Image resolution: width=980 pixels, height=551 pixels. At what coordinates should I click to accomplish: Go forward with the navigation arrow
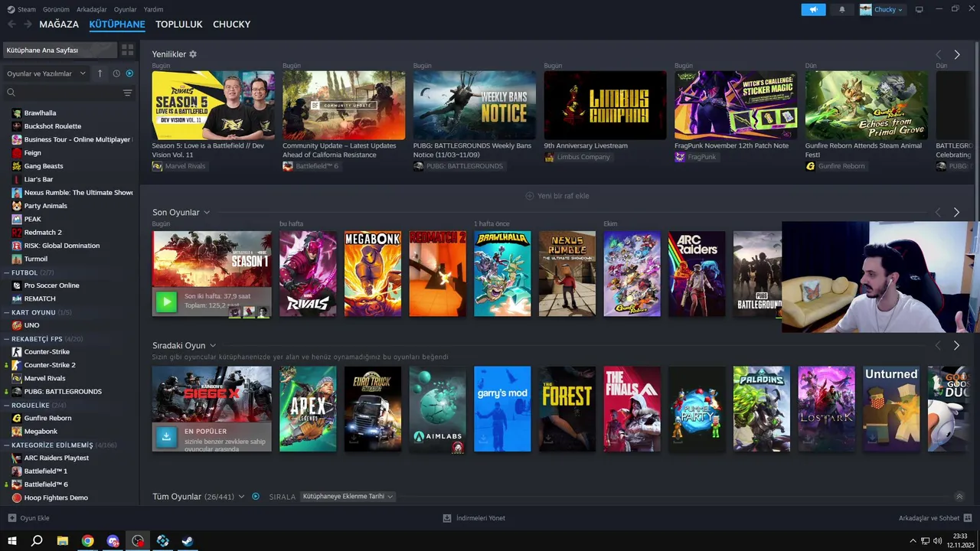(28, 24)
